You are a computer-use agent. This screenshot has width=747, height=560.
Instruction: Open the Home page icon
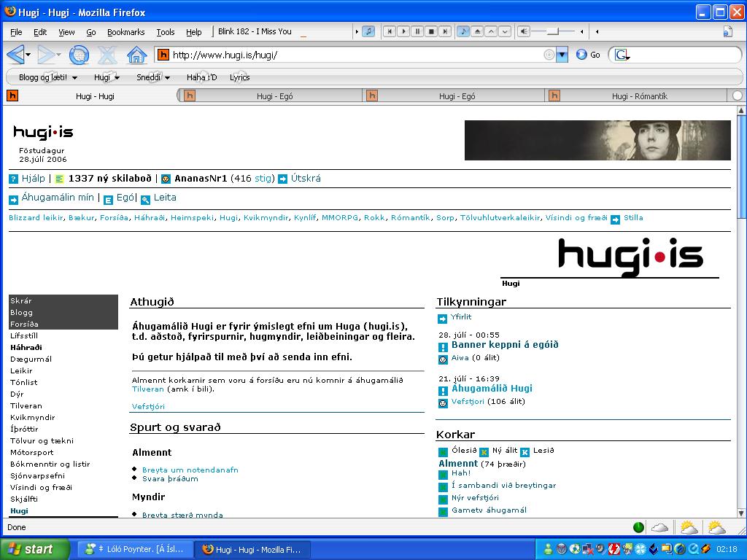click(x=136, y=55)
